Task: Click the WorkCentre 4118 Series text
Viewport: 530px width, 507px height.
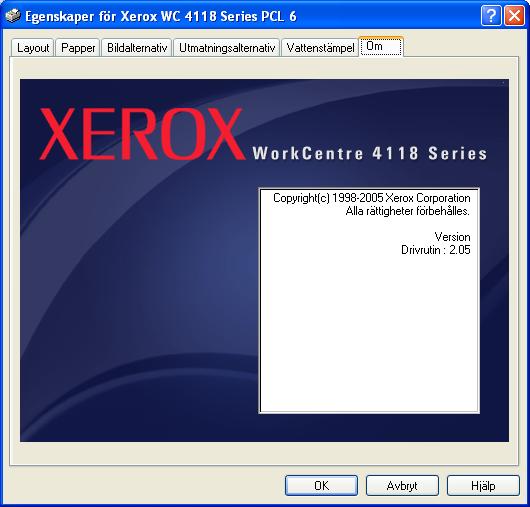Action: (370, 153)
